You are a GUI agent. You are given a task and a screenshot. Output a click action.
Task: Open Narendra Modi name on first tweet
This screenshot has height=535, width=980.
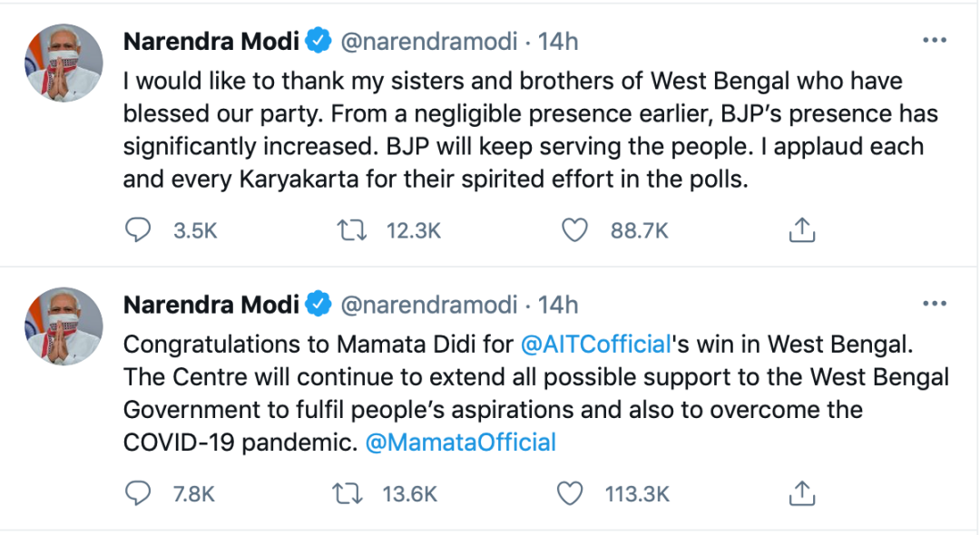[211, 42]
